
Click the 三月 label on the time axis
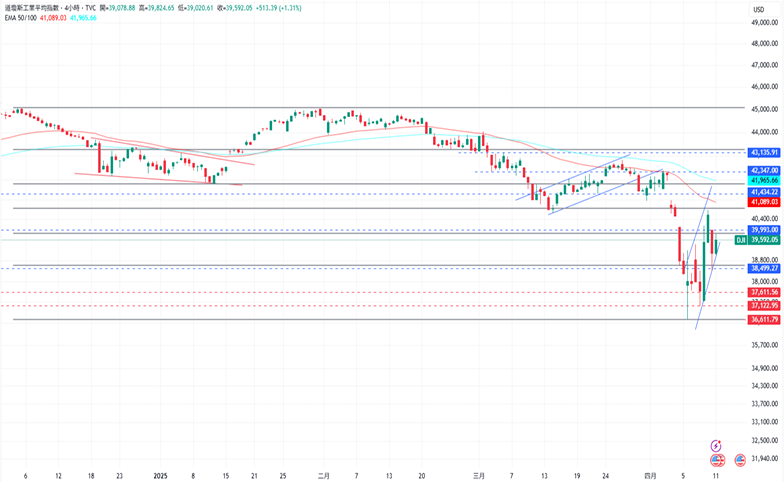(478, 476)
